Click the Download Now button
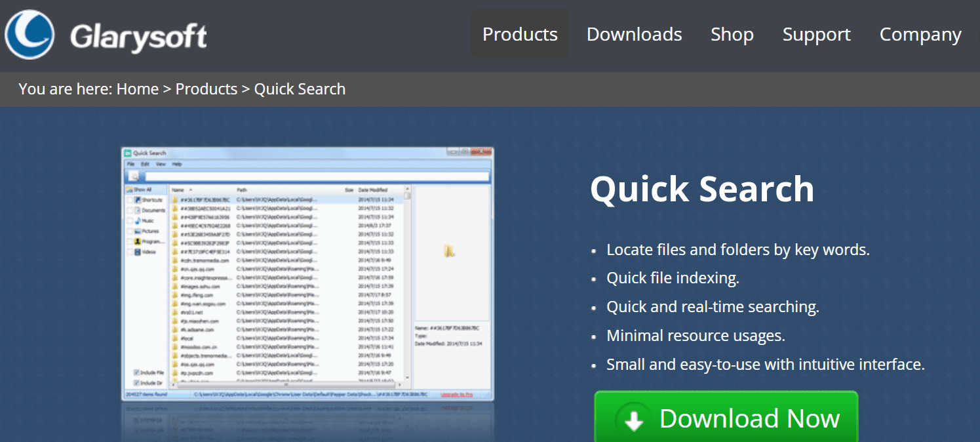 tap(726, 418)
